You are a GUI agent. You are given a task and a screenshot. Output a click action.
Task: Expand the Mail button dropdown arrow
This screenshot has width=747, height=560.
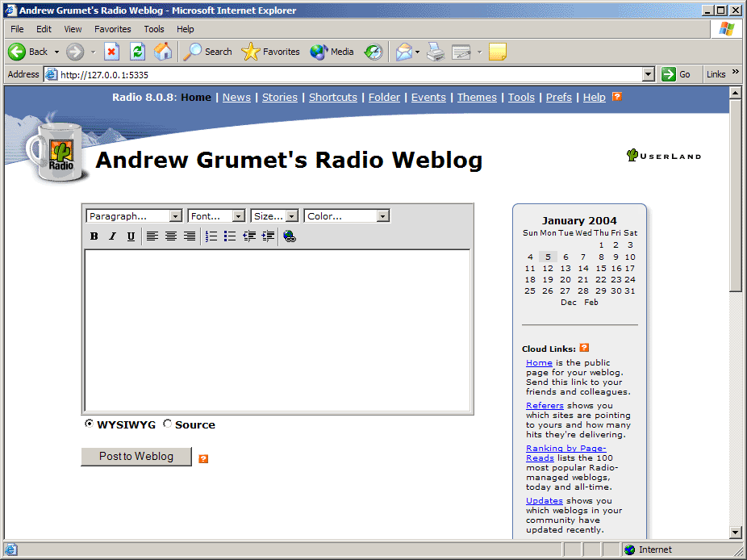coord(417,52)
